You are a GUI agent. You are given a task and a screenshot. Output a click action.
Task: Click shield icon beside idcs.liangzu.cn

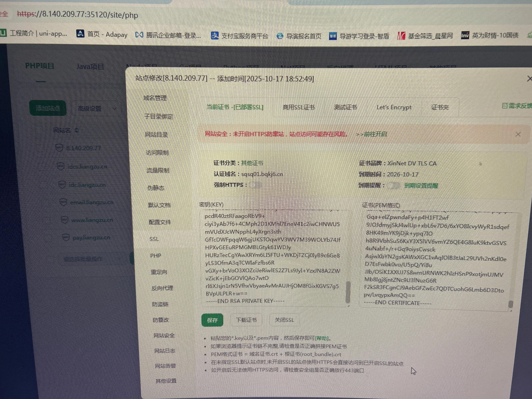pyautogui.click(x=61, y=166)
